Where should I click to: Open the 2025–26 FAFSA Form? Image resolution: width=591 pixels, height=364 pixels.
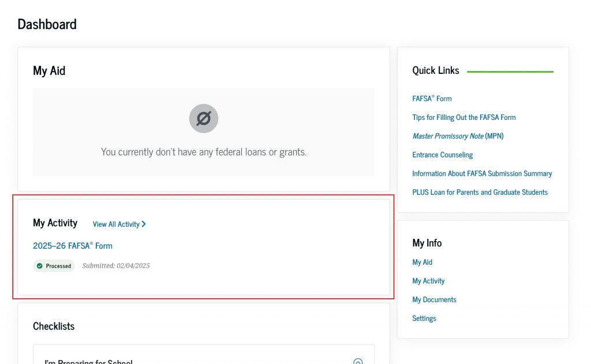click(x=72, y=245)
